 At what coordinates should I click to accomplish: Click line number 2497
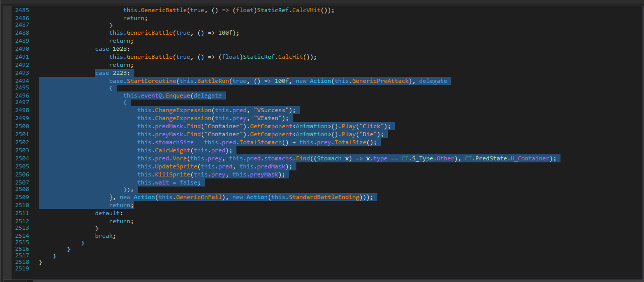coord(22,102)
